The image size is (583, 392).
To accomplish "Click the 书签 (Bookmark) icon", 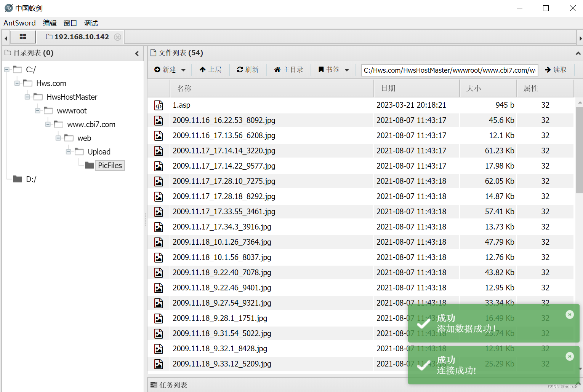I will click(321, 70).
